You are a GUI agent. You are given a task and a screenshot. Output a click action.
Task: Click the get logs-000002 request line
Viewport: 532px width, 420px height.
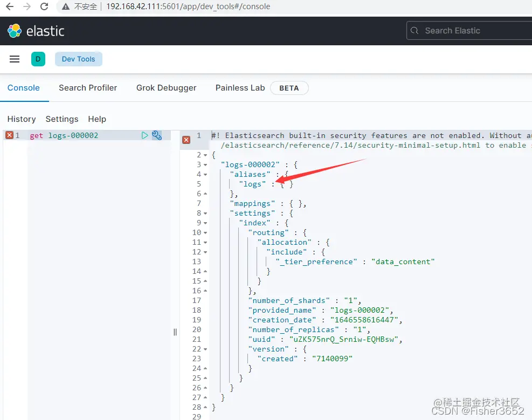(x=64, y=135)
